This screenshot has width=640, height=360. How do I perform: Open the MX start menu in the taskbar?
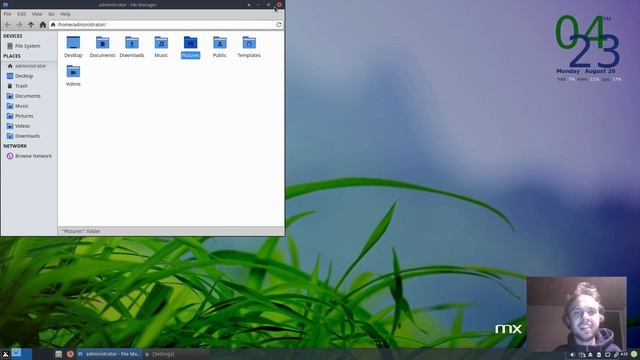[5, 354]
